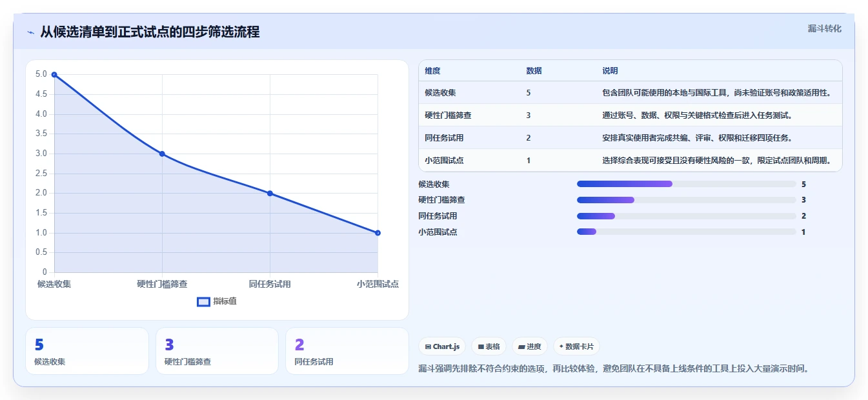The width and height of the screenshot is (868, 400).
Task: Click the 同任务试用 progress bar
Action: pos(686,216)
